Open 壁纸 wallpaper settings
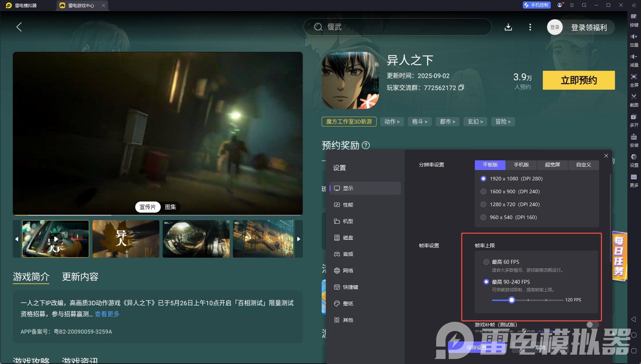The image size is (641, 364). click(x=365, y=304)
